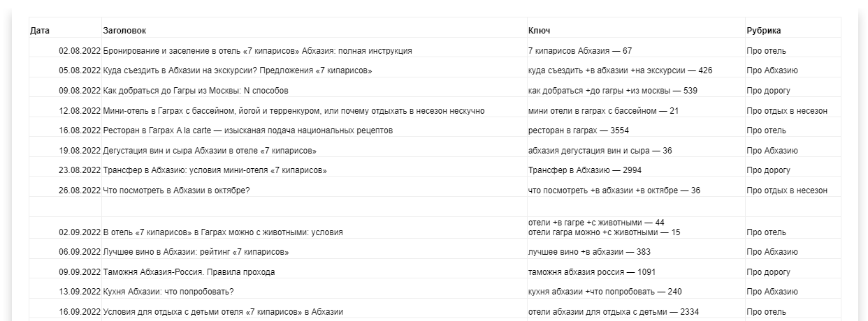Select the key cell "таможня абхазия россия — 1091"
The width and height of the screenshot is (868, 321).
coord(592,272)
